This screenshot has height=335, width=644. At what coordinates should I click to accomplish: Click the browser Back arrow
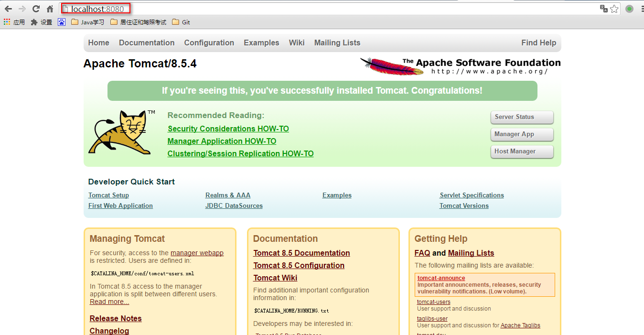point(8,9)
